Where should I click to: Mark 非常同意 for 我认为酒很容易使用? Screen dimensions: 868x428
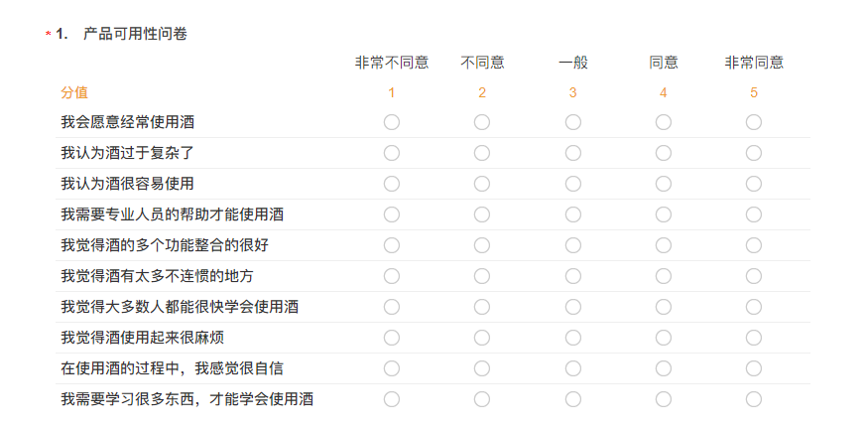point(753,184)
